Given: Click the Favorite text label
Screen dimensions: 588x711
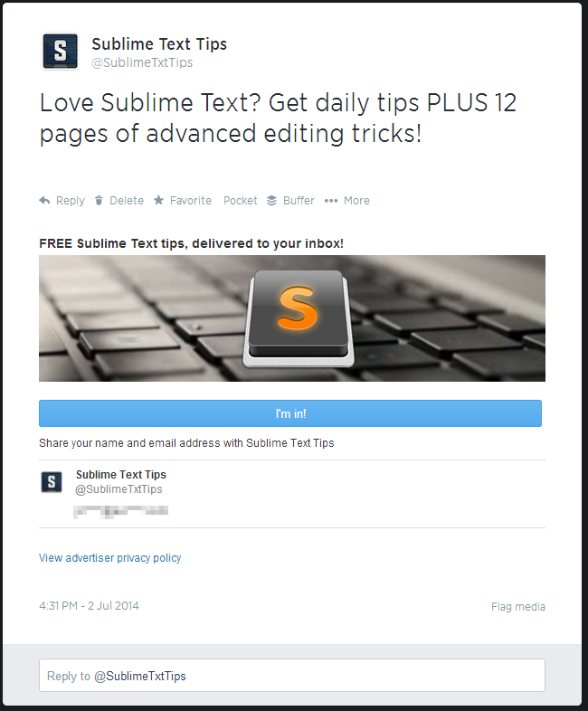Looking at the screenshot, I should tap(191, 201).
